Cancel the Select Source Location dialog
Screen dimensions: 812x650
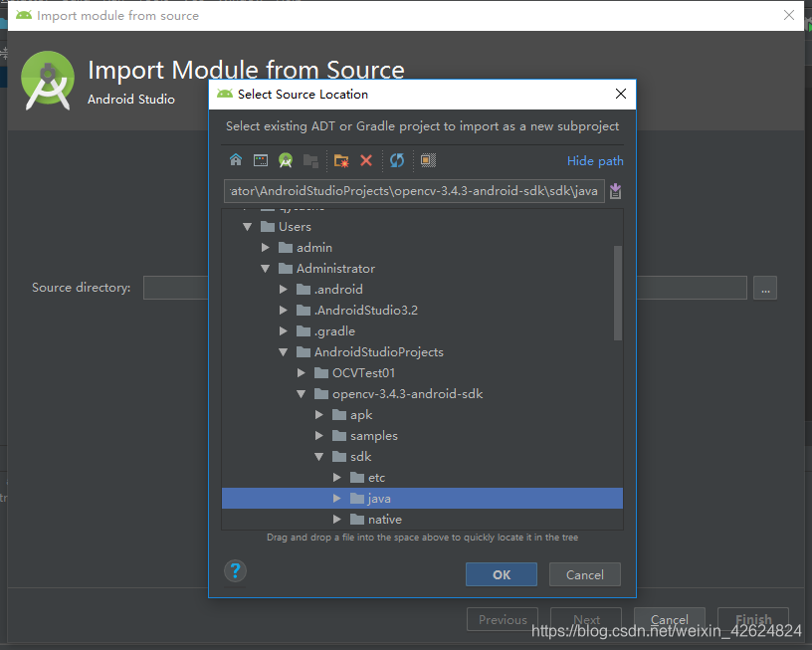pos(585,574)
